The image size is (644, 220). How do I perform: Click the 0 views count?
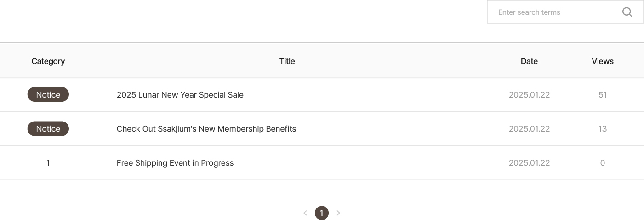[602, 163]
